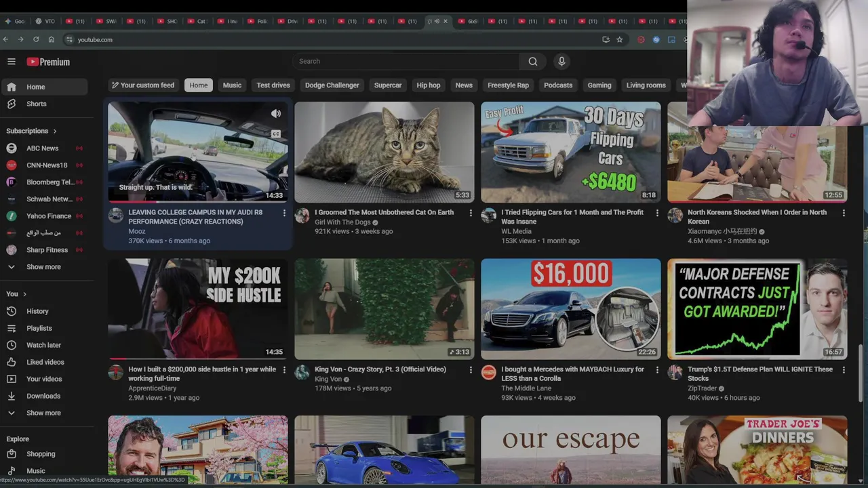Open the hamburger guide menu
The width and height of the screenshot is (868, 488).
[12, 62]
